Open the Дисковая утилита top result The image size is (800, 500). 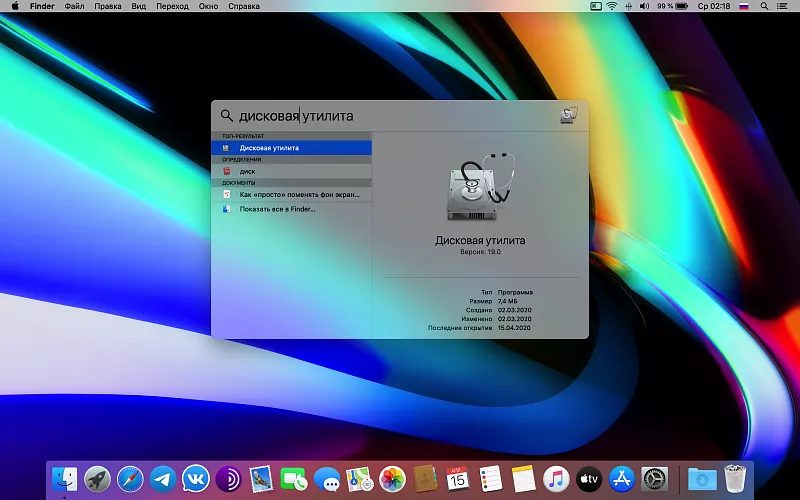pyautogui.click(x=290, y=147)
